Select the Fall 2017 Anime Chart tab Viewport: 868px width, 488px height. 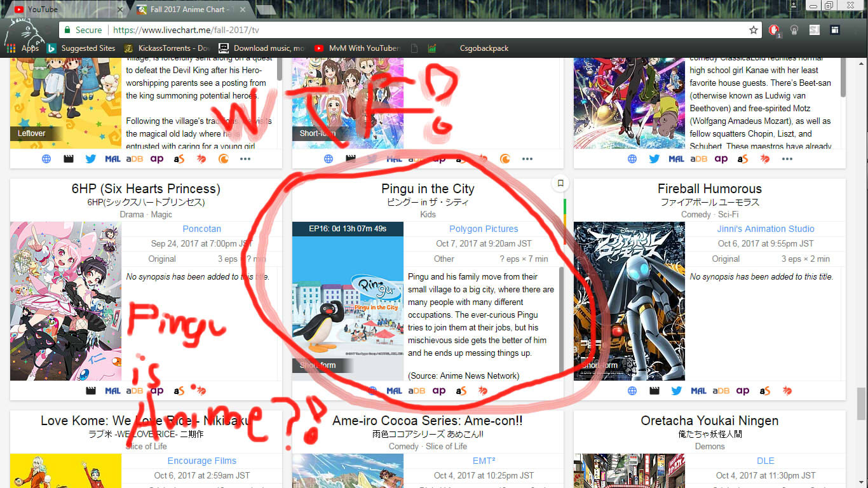193,10
